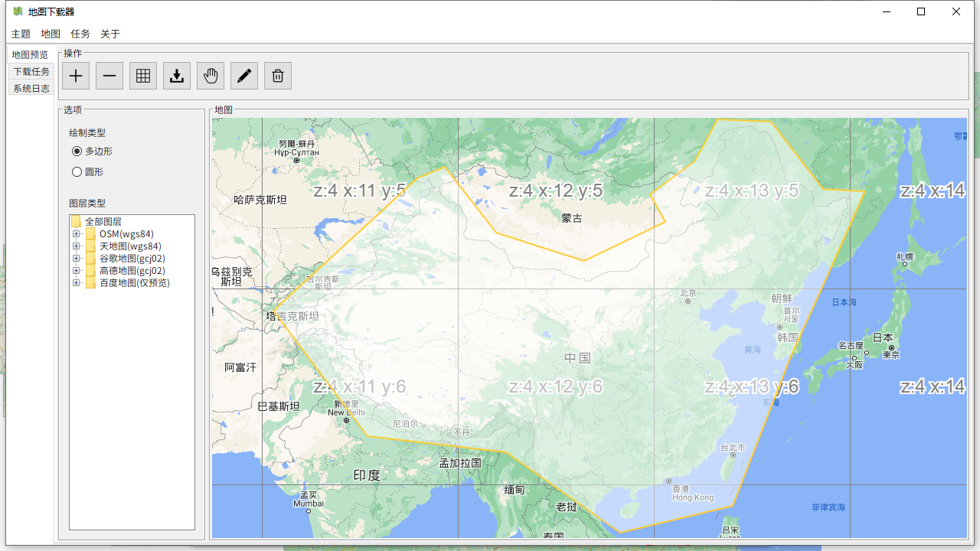Toggle the tile grid icon
This screenshot has height=551, width=980.
[143, 76]
